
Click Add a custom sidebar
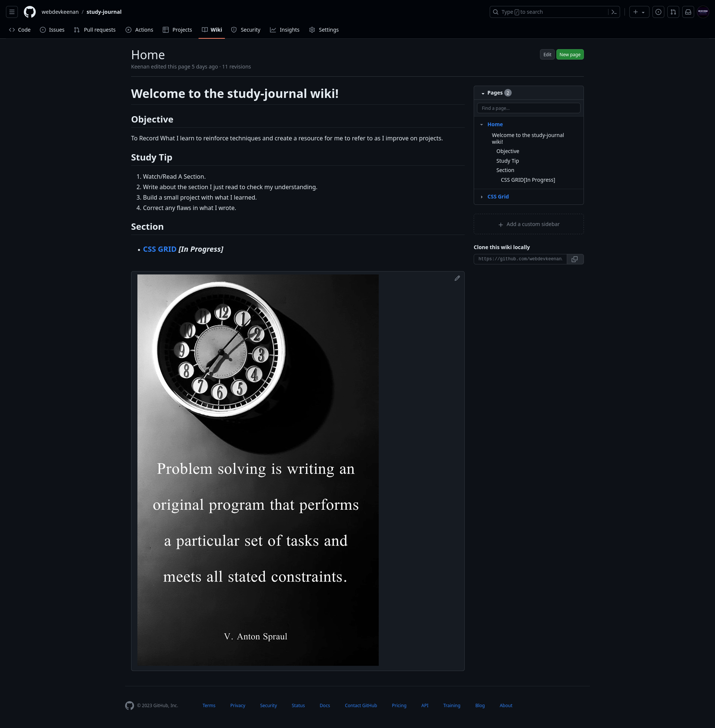(x=528, y=224)
